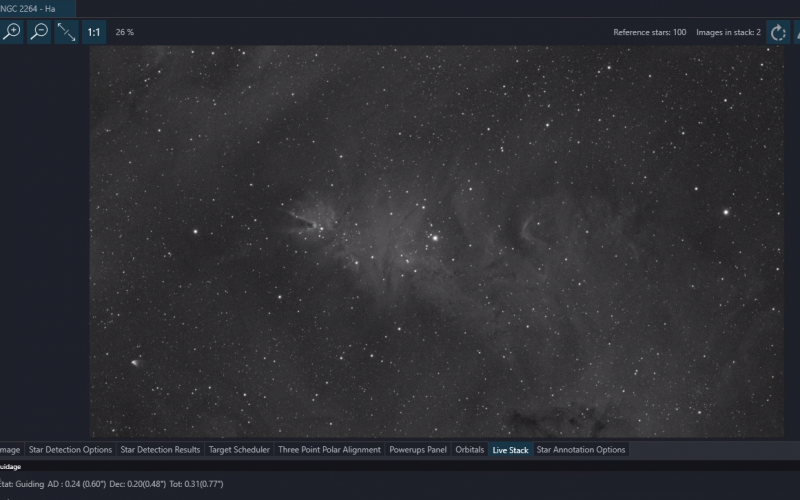800x500 pixels.
Task: Click the Image tab at bottom left
Action: 10,449
